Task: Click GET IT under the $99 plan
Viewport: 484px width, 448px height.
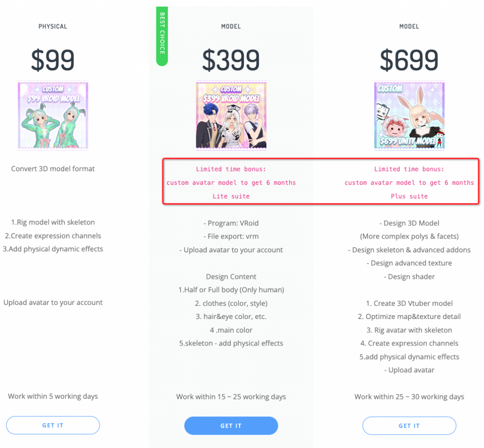Action: (x=52, y=425)
